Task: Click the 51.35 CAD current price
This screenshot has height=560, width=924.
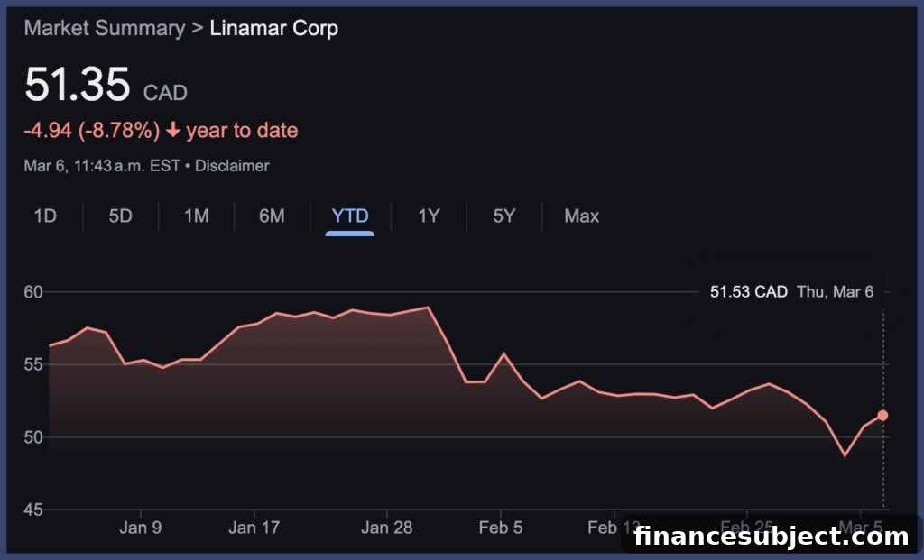Action: pyautogui.click(x=106, y=84)
